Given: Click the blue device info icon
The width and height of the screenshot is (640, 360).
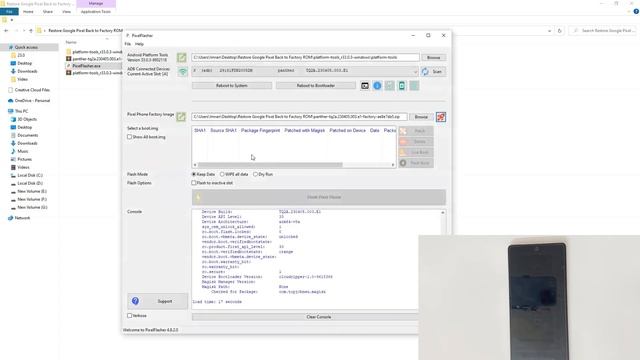Looking at the screenshot, I should coord(377,86).
